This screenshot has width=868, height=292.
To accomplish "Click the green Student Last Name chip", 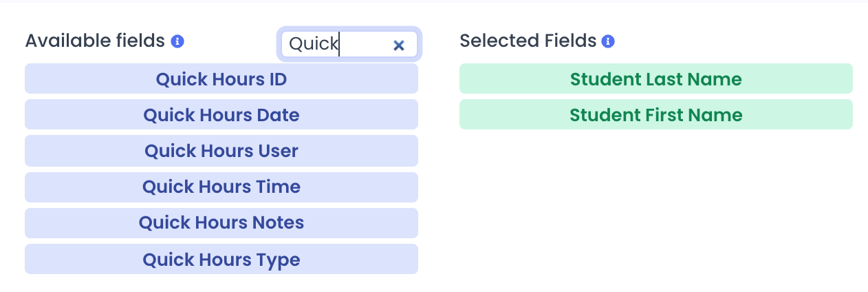I will (x=656, y=79).
